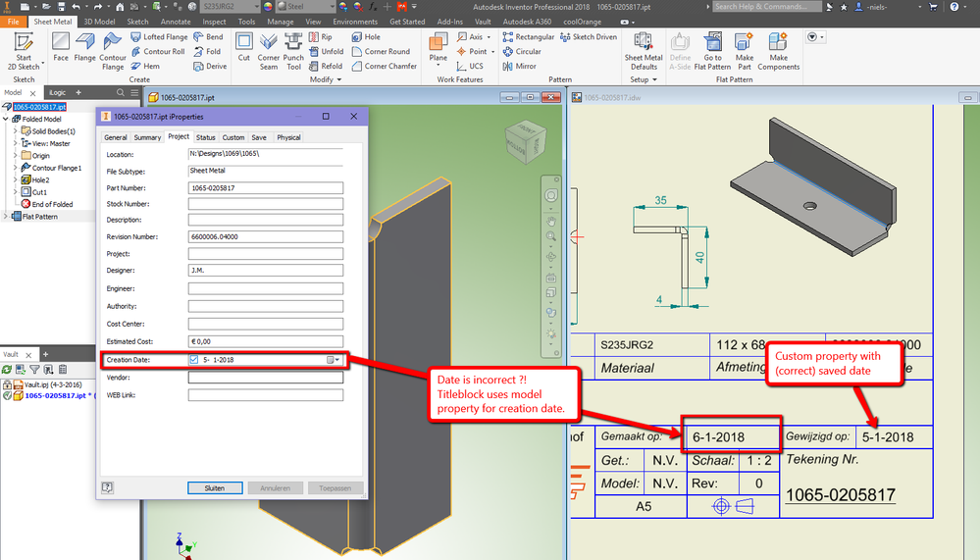Open the appearance color wheel
980x560 pixels.
pyautogui.click(x=268, y=6)
